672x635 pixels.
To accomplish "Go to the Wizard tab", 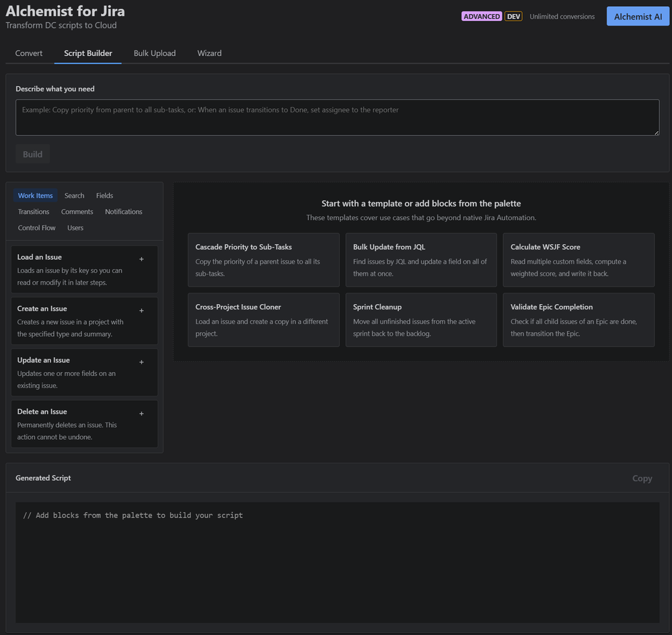I will point(209,53).
